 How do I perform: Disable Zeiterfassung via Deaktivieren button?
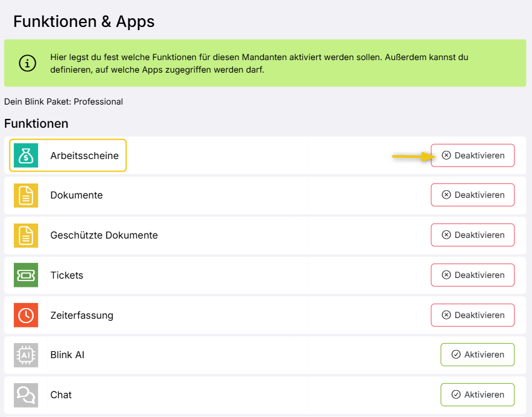(x=473, y=315)
